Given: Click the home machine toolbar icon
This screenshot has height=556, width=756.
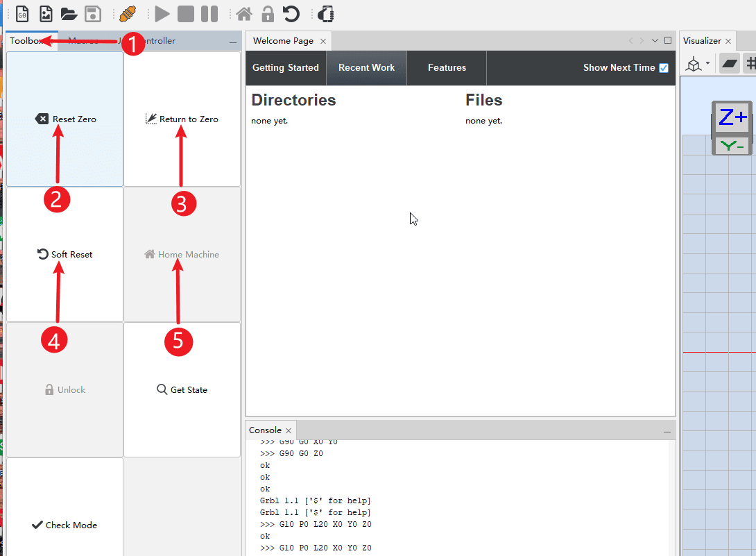Looking at the screenshot, I should 243,14.
